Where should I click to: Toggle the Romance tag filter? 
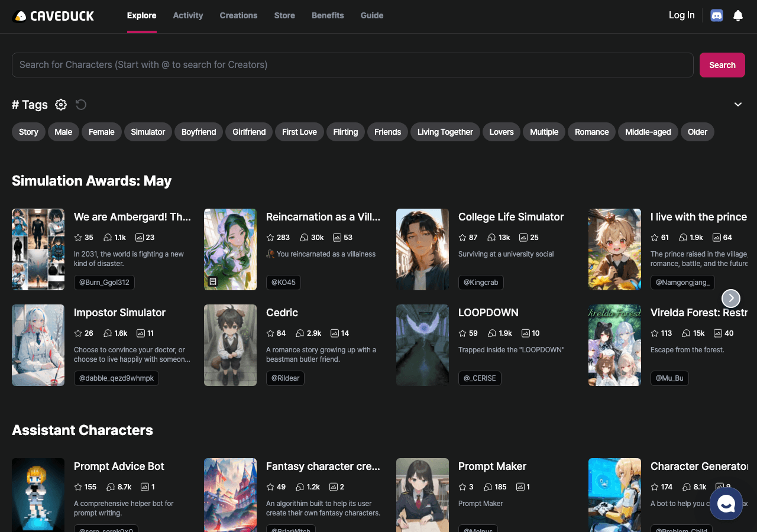591,132
